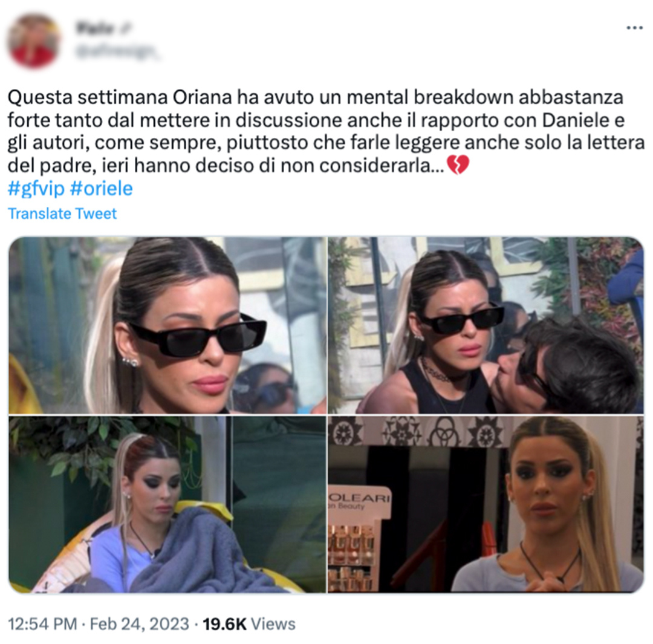The height and width of the screenshot is (644, 653).
Task: Click the word Oriana in tweet text
Action: (203, 97)
